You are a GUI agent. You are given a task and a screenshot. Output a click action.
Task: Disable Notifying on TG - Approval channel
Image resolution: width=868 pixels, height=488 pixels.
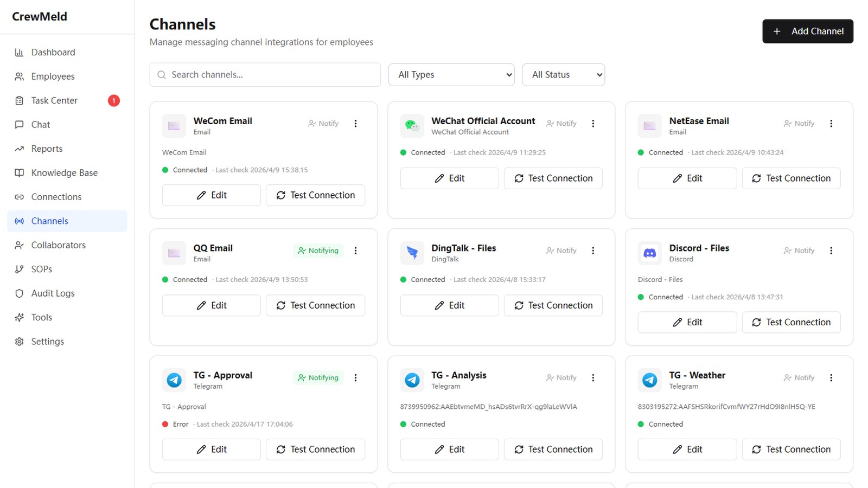[x=318, y=378]
